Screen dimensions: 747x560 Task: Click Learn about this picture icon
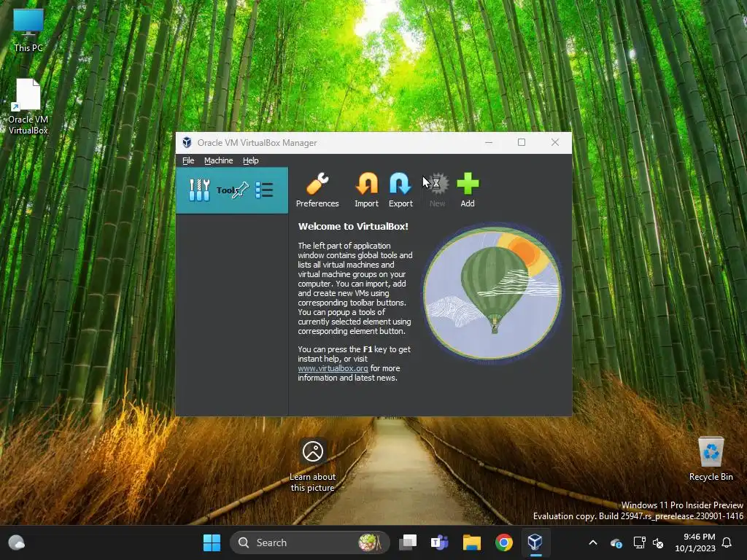coord(312,464)
